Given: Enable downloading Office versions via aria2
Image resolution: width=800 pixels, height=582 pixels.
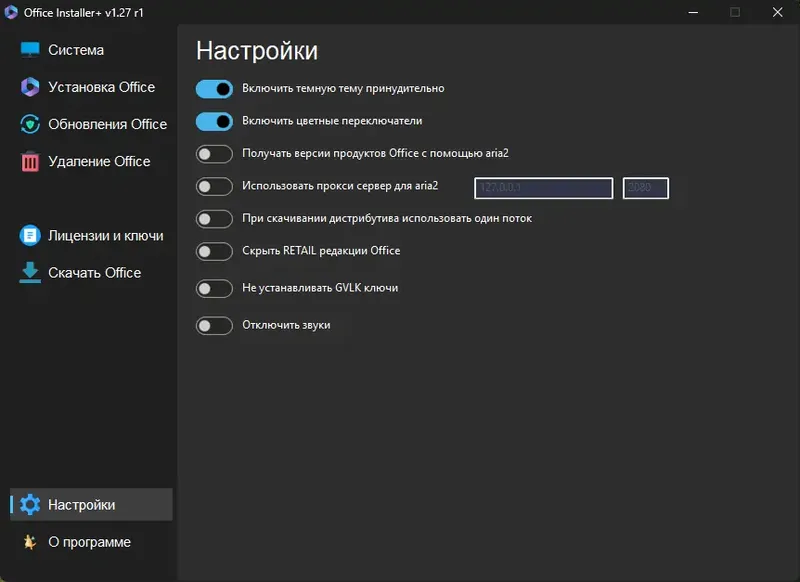Looking at the screenshot, I should [214, 154].
